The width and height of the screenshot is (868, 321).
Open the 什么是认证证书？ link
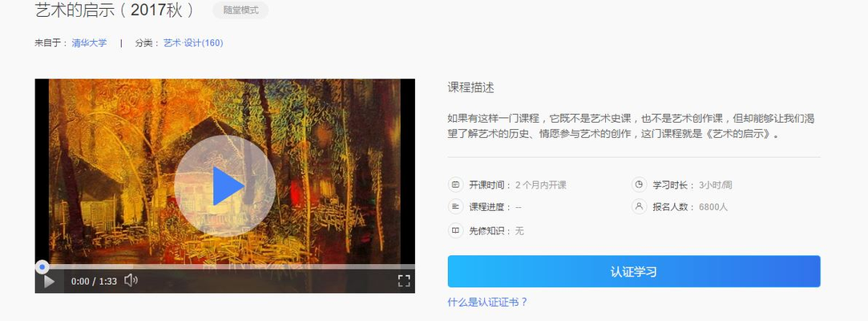tap(487, 303)
